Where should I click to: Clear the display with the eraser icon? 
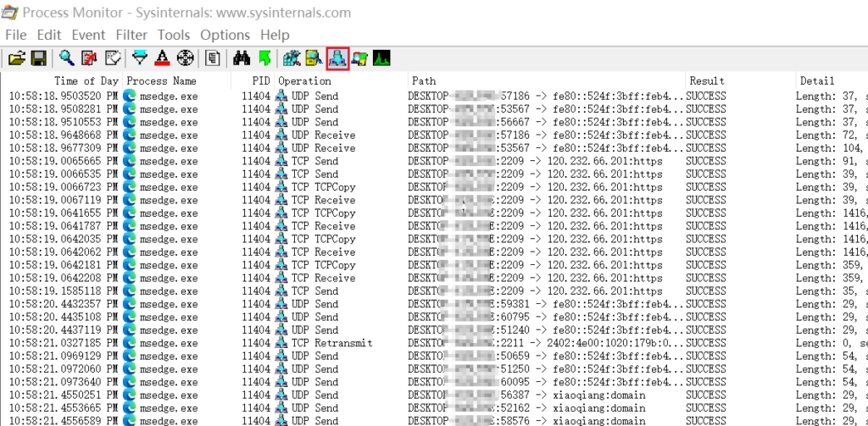point(113,58)
